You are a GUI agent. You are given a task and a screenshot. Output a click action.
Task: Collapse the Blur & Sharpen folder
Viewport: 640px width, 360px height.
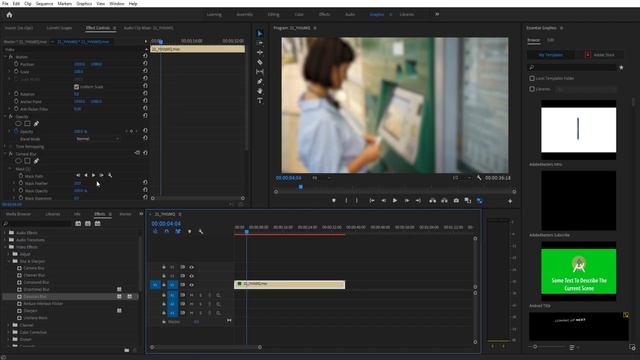9,261
